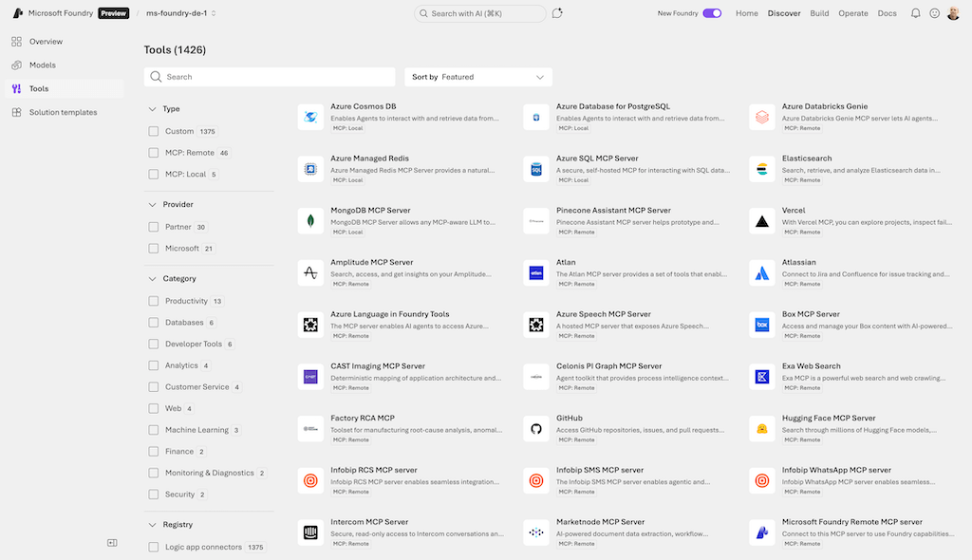Click the MongoDB MCP Server leaf icon

coord(310,221)
